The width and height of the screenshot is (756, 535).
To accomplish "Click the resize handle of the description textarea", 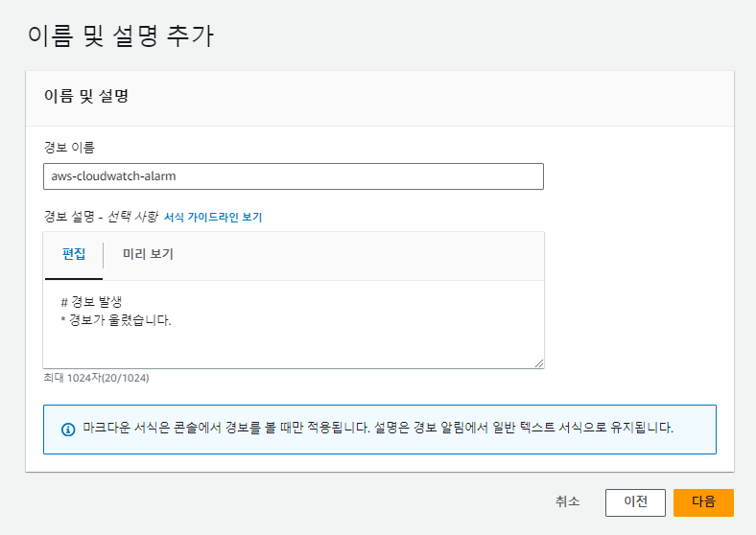I will point(538,362).
